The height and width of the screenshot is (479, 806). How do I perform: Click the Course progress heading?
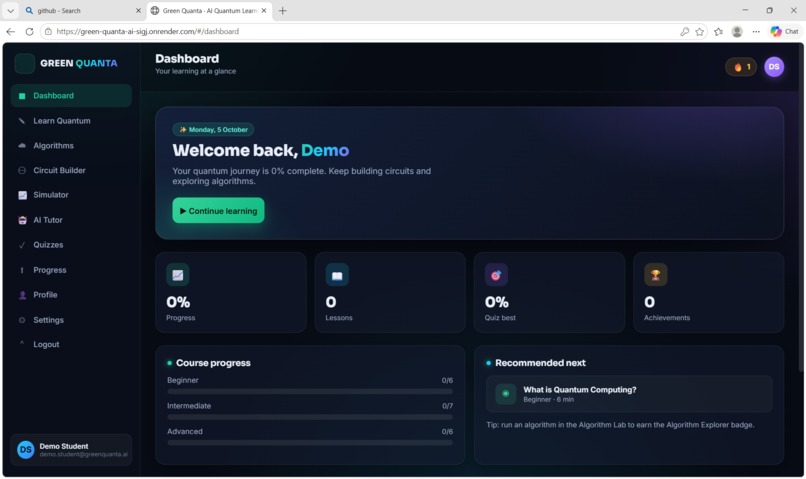point(213,363)
